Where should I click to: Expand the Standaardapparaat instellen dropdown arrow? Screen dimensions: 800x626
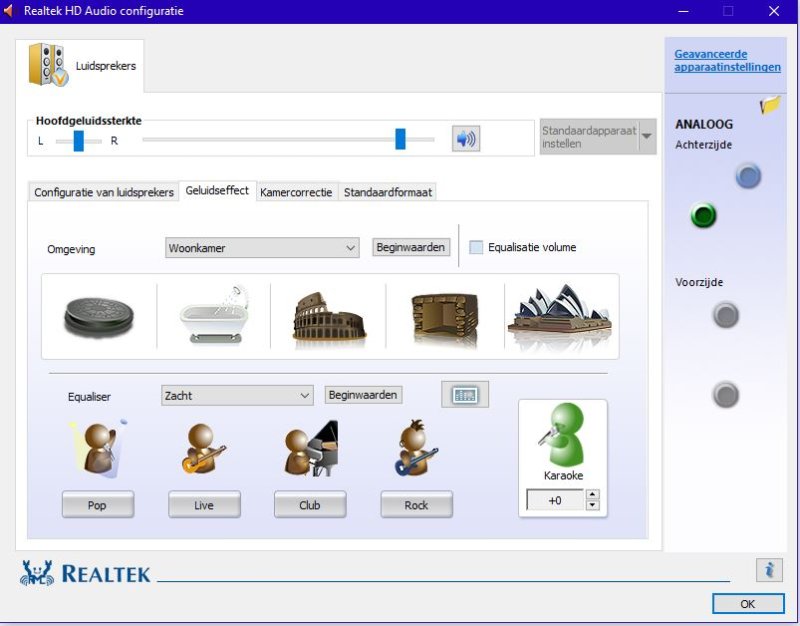coord(647,137)
